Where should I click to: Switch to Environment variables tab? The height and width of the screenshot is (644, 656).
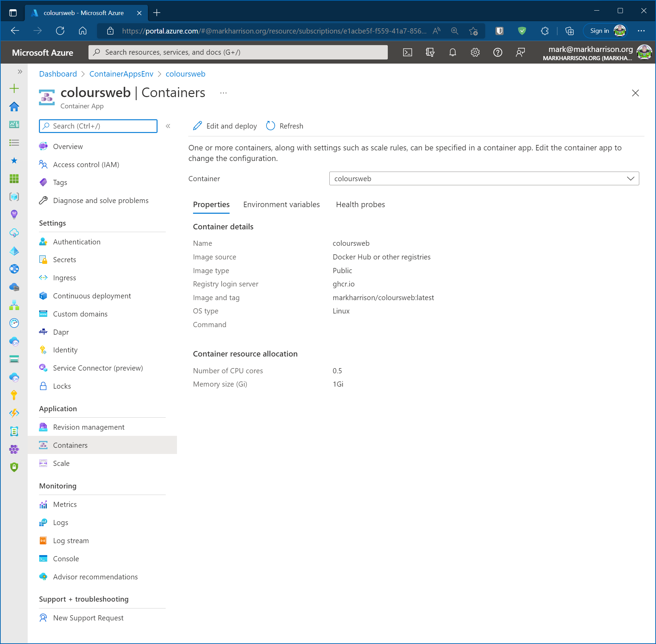coord(281,204)
